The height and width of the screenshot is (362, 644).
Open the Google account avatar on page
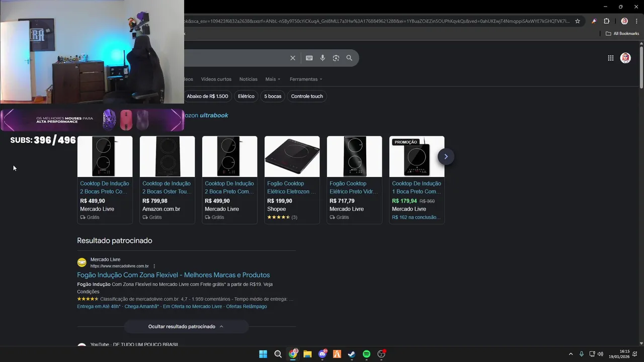[x=625, y=58]
